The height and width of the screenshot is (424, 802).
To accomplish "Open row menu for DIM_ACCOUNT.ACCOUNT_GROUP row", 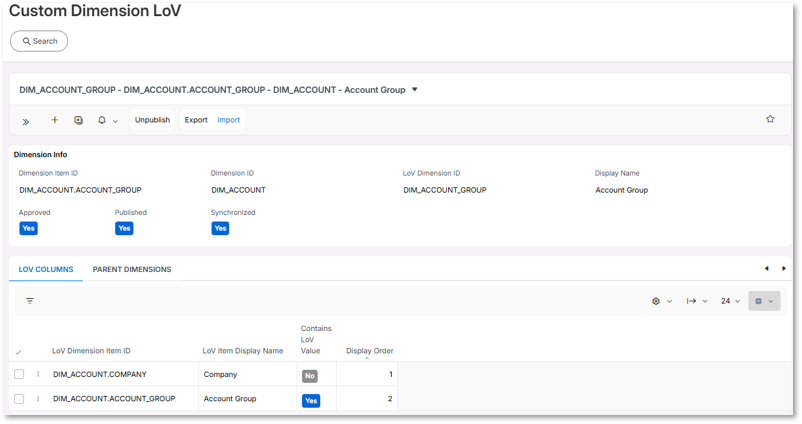I will (38, 398).
